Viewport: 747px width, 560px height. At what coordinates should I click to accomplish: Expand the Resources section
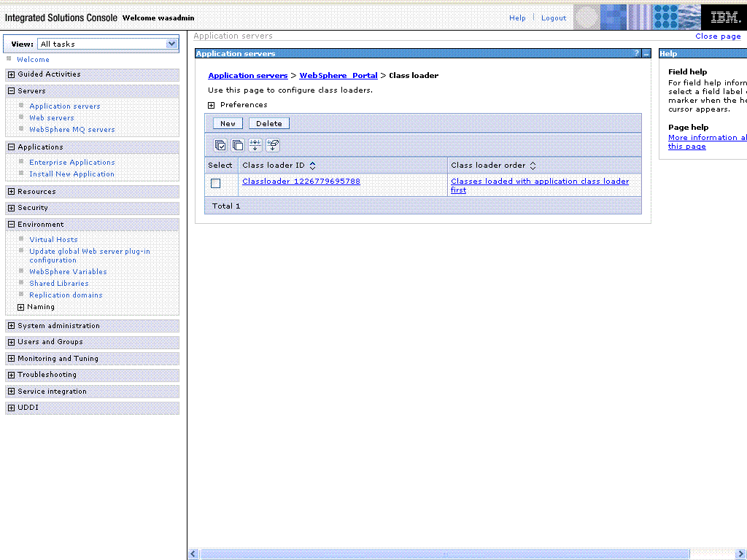pyautogui.click(x=12, y=192)
